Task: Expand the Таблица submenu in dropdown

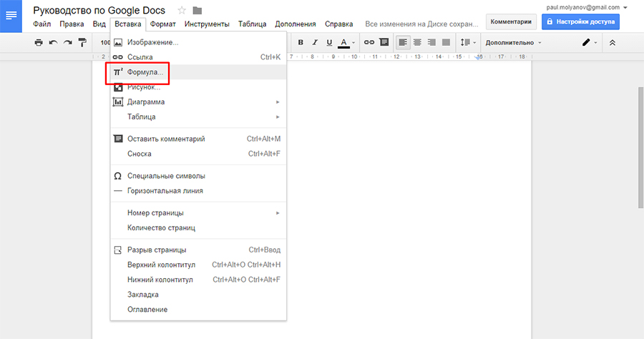Action: point(198,117)
